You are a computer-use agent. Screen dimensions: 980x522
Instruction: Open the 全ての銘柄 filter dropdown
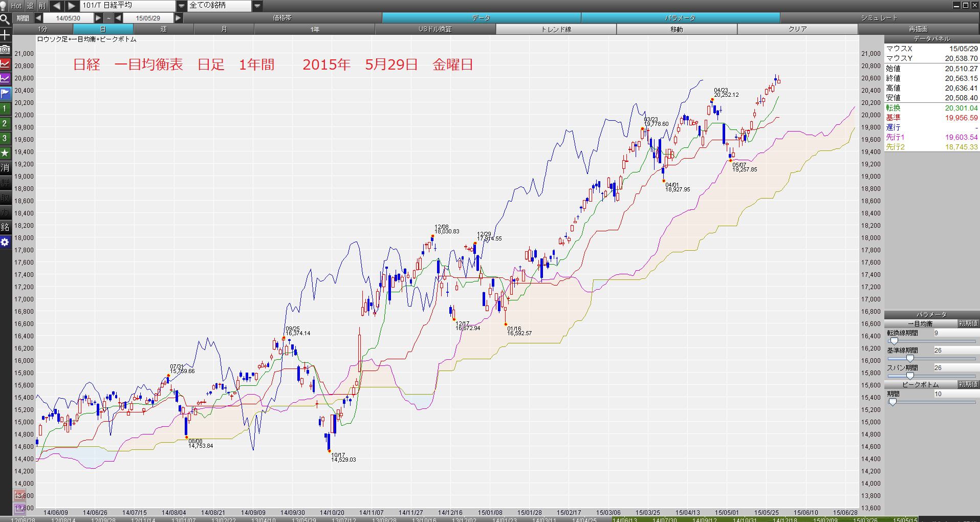(x=257, y=6)
